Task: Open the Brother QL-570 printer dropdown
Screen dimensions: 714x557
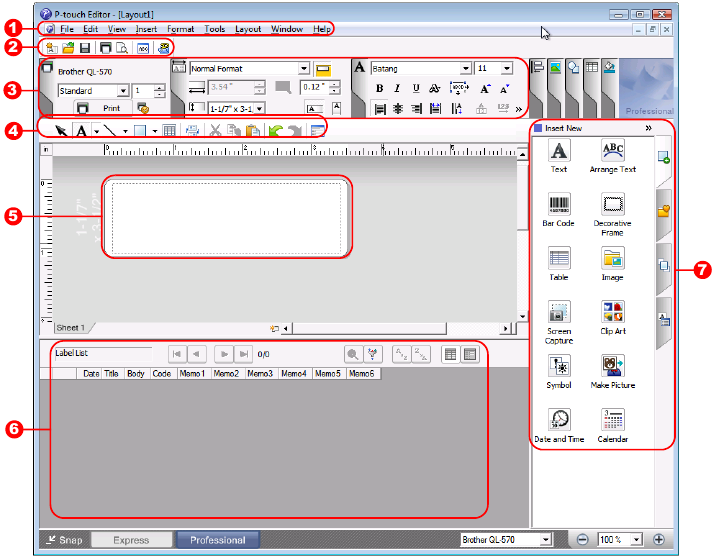Action: point(546,540)
